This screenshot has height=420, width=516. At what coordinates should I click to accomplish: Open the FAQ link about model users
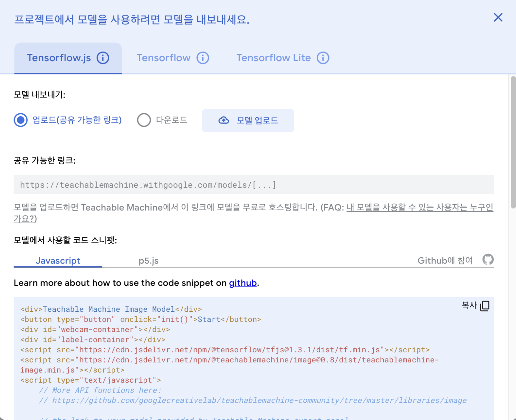point(420,207)
